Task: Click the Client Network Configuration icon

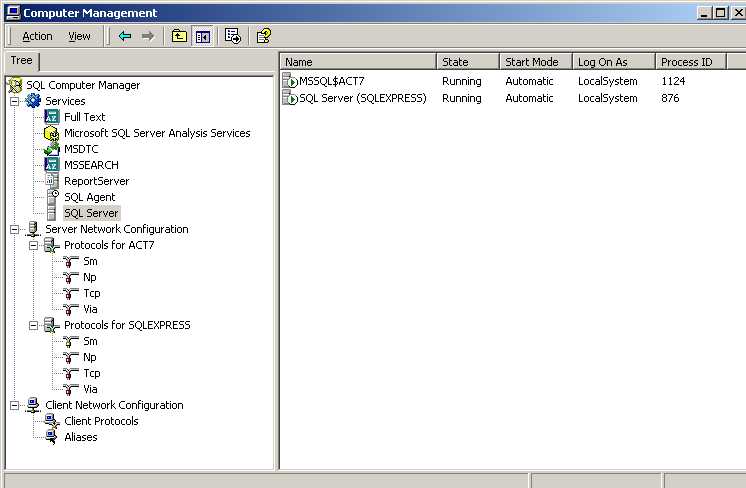Action: tap(33, 405)
